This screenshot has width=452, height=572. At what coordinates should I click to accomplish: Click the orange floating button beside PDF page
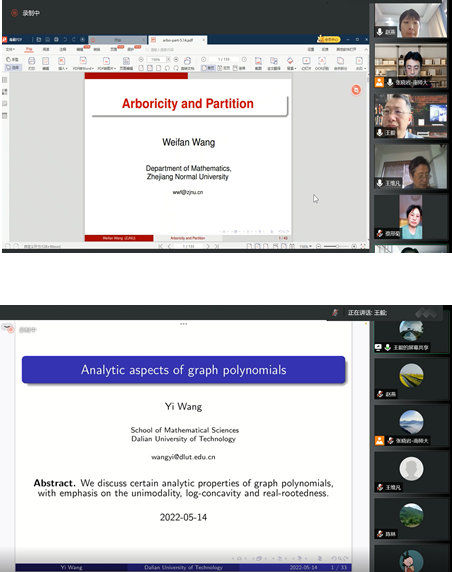click(x=356, y=90)
